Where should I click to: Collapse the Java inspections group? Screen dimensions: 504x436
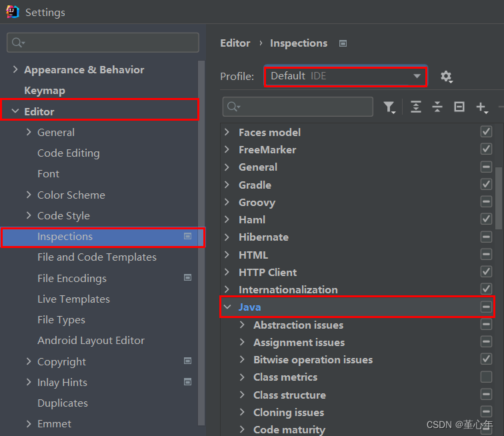[227, 307]
